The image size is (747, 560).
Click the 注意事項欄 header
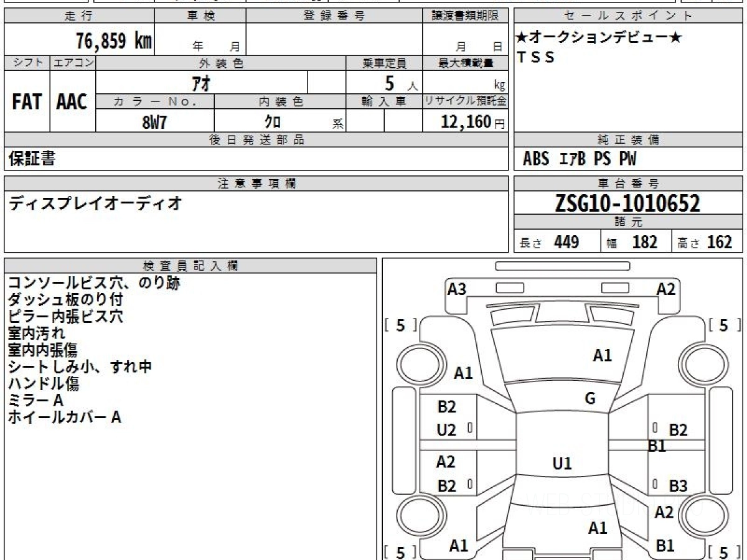click(x=256, y=184)
